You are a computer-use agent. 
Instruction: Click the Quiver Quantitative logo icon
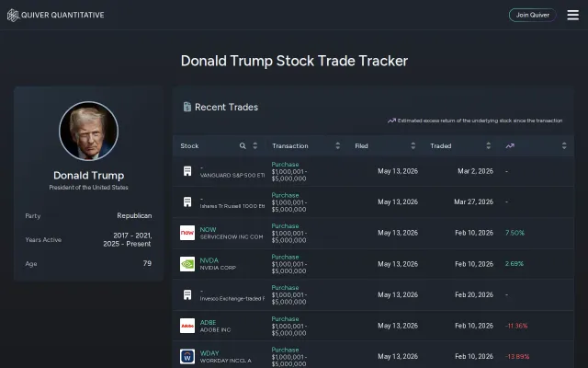coord(13,16)
